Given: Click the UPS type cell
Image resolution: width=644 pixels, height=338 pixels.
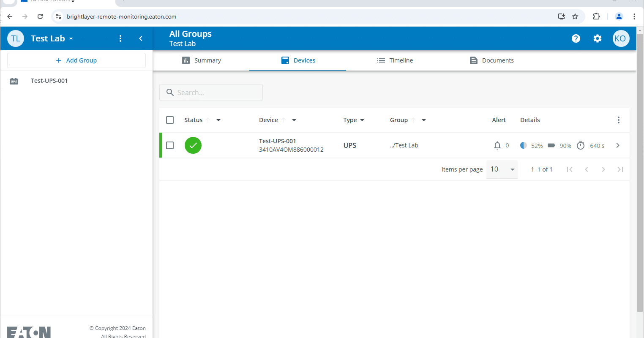Looking at the screenshot, I should [x=350, y=145].
